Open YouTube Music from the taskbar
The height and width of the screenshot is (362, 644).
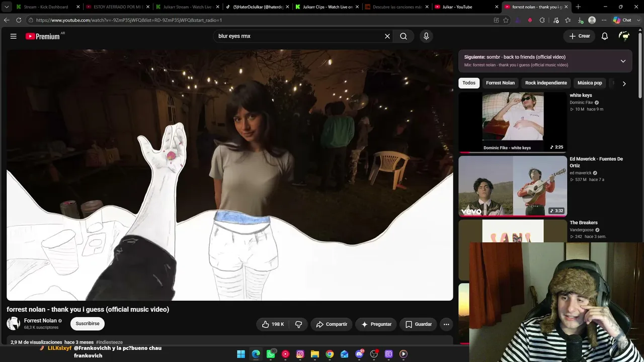pos(285,354)
